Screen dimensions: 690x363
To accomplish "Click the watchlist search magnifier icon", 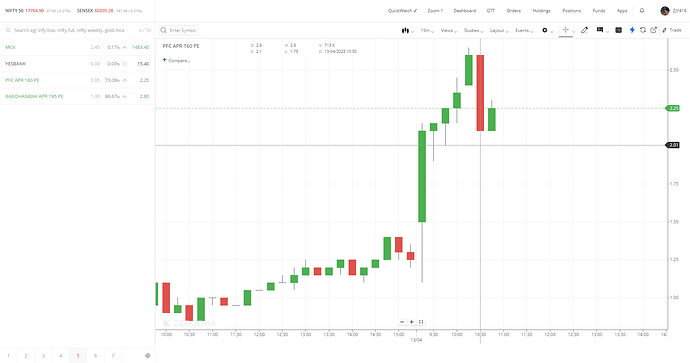I will click(8, 30).
